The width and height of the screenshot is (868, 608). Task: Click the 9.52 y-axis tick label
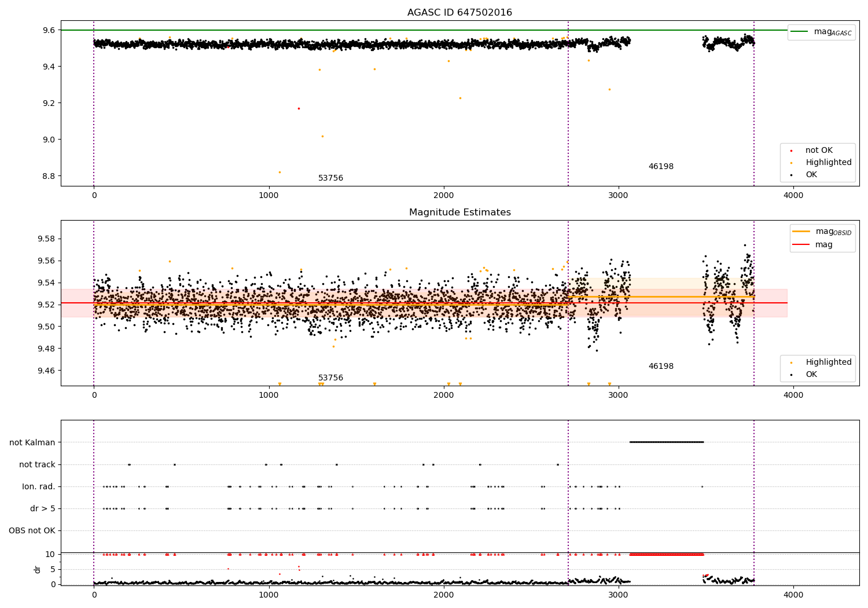click(x=46, y=305)
